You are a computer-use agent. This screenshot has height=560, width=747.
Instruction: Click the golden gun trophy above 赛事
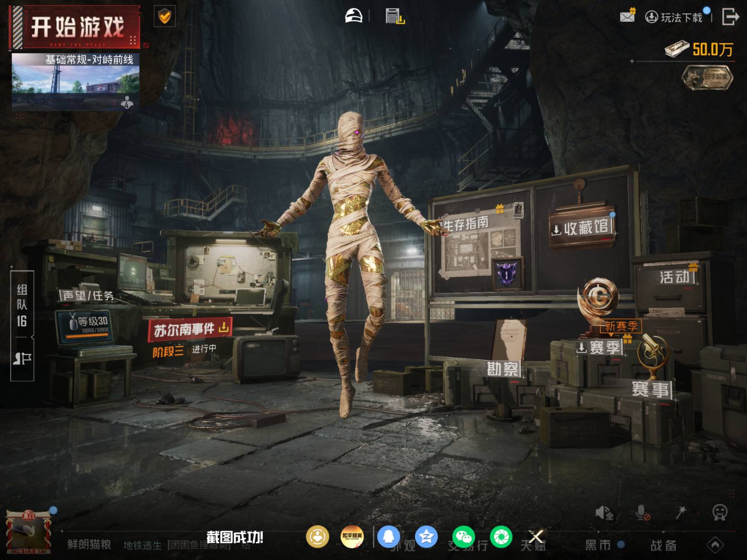[x=653, y=356]
